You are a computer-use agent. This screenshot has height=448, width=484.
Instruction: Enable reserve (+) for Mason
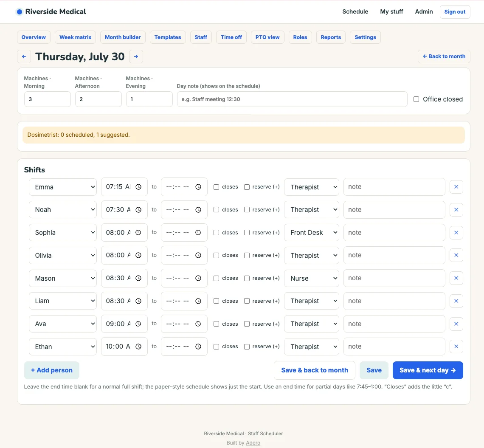pyautogui.click(x=247, y=278)
